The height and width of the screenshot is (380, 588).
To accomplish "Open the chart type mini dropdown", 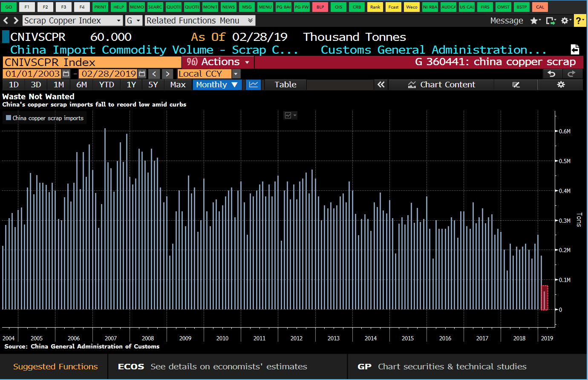I will [x=291, y=115].
